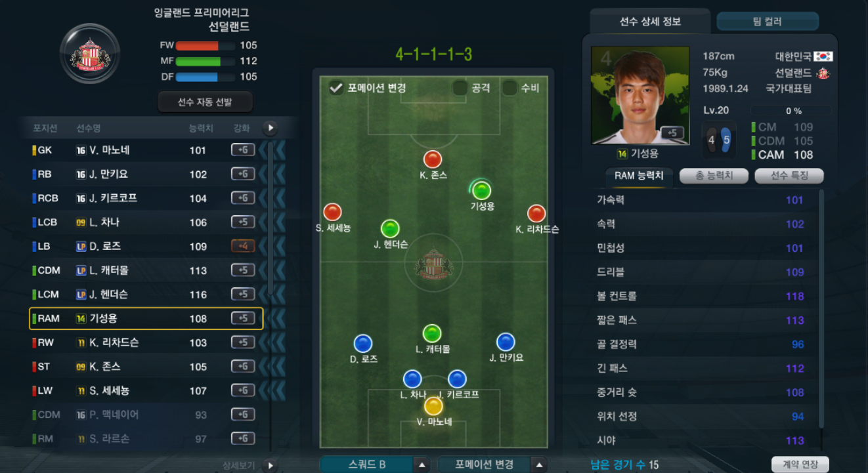Image resolution: width=868 pixels, height=473 pixels.
Task: Click the Sunderland club crest emblem
Action: [90, 54]
